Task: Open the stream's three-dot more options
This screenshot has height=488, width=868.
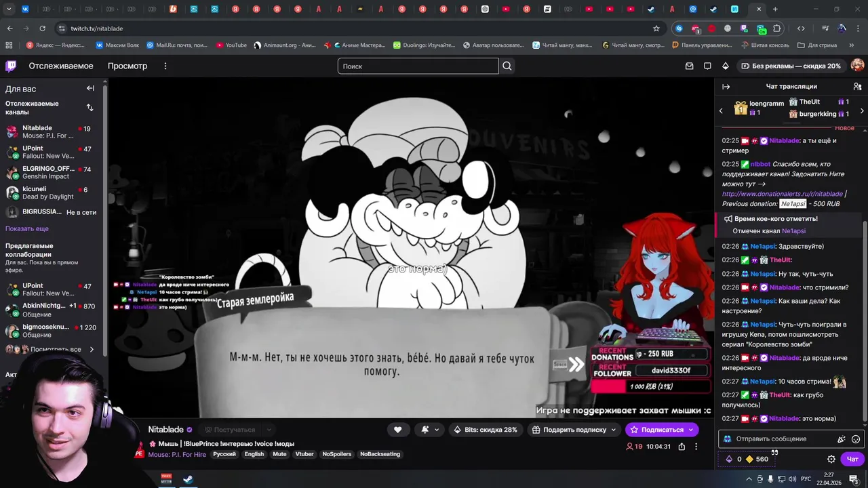Action: (696, 447)
